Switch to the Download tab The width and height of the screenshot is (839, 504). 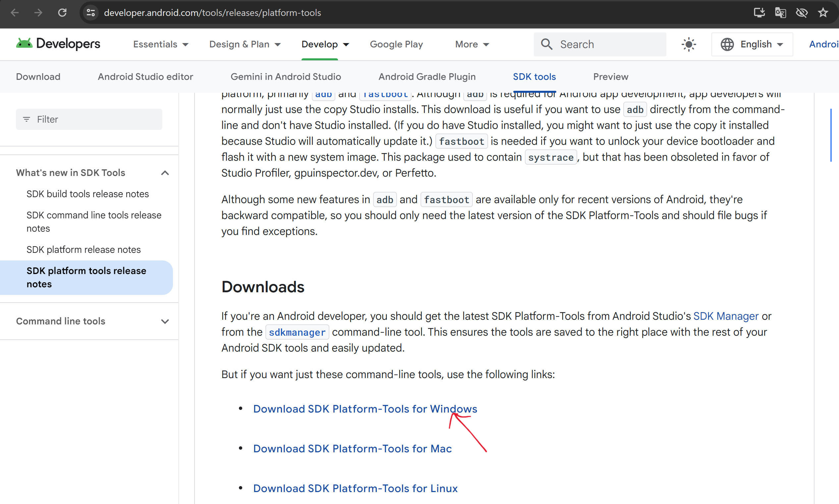coord(38,77)
